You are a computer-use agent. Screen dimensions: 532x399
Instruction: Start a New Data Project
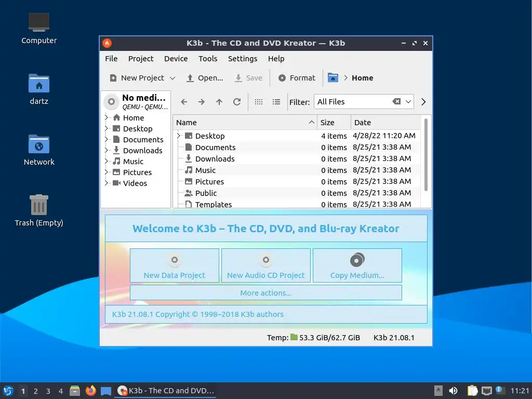coord(175,265)
